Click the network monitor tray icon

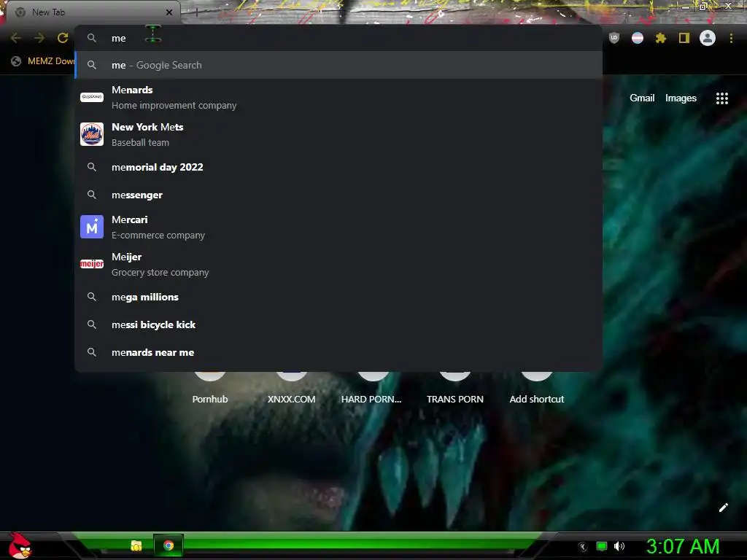pos(602,546)
